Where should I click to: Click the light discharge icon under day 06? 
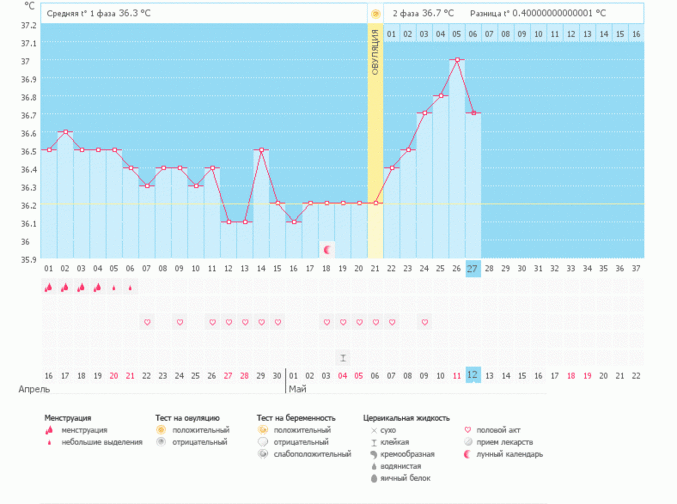pyautogui.click(x=130, y=287)
